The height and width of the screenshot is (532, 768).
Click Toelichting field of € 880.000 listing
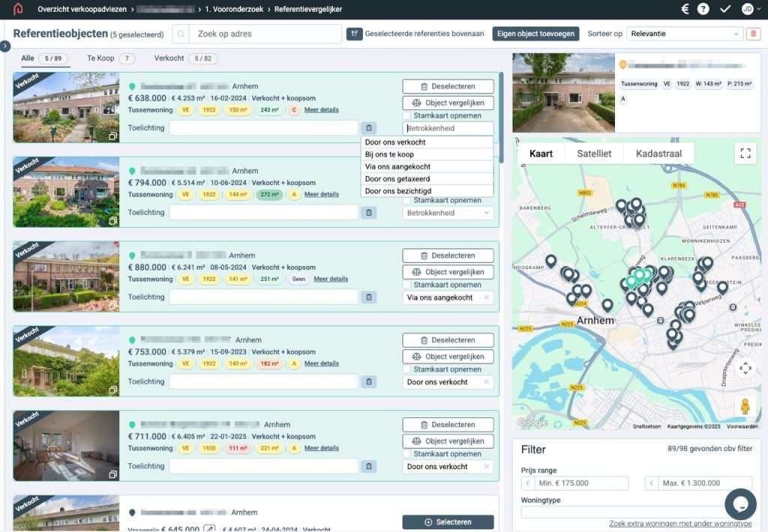coord(264,297)
